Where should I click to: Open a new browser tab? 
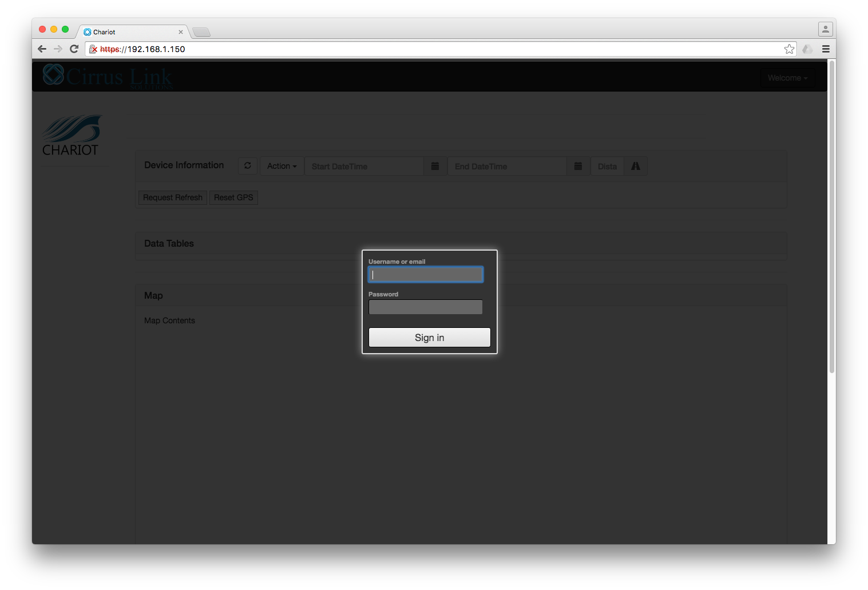[201, 32]
